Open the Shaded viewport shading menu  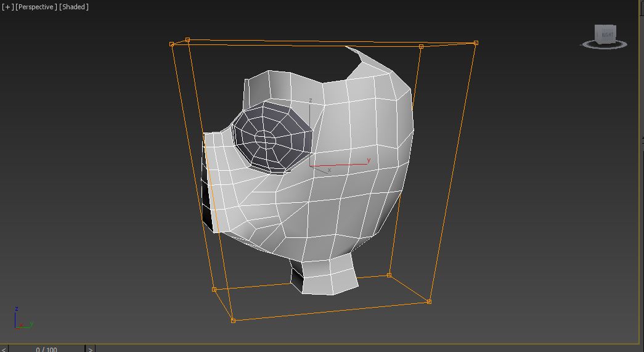74,7
